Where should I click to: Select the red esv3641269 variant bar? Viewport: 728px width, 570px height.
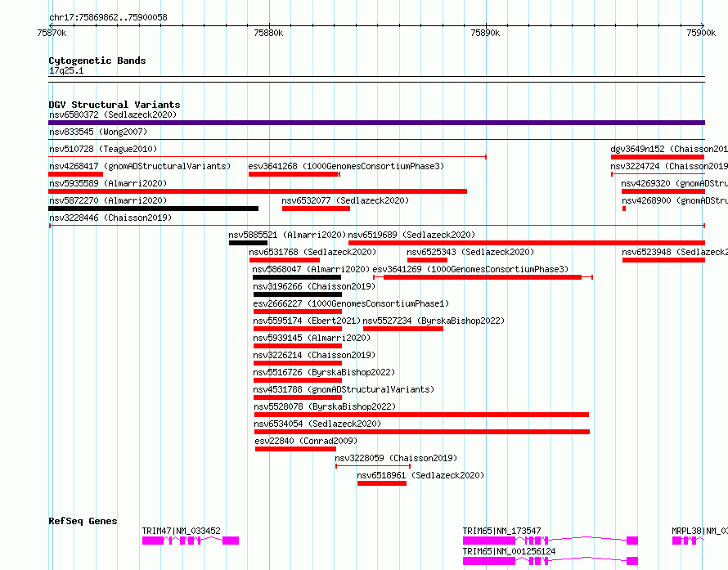[483, 277]
